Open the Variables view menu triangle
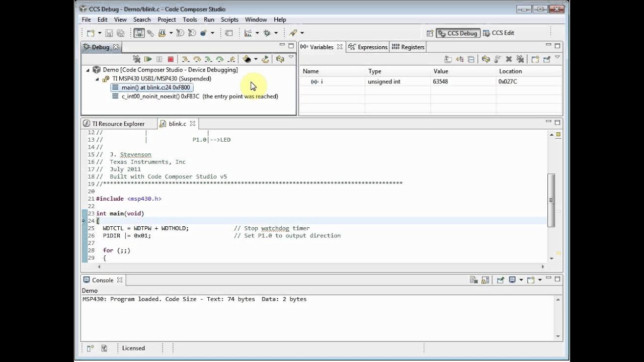 (x=557, y=57)
